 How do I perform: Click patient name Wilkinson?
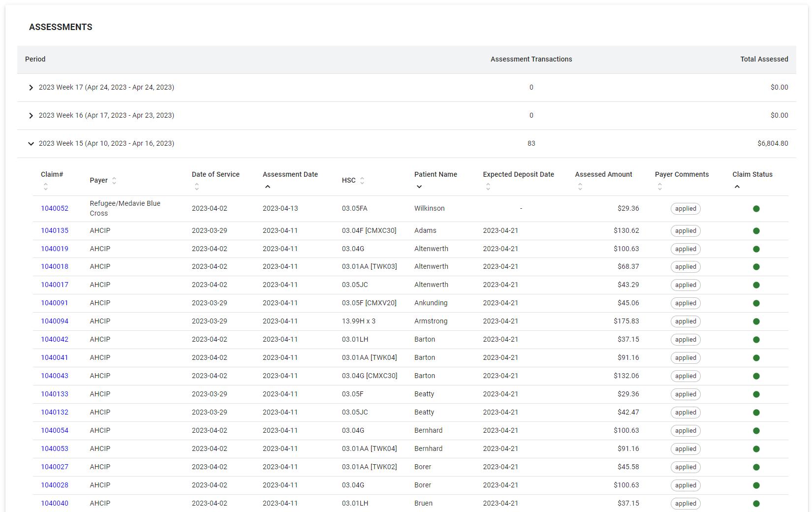(430, 208)
